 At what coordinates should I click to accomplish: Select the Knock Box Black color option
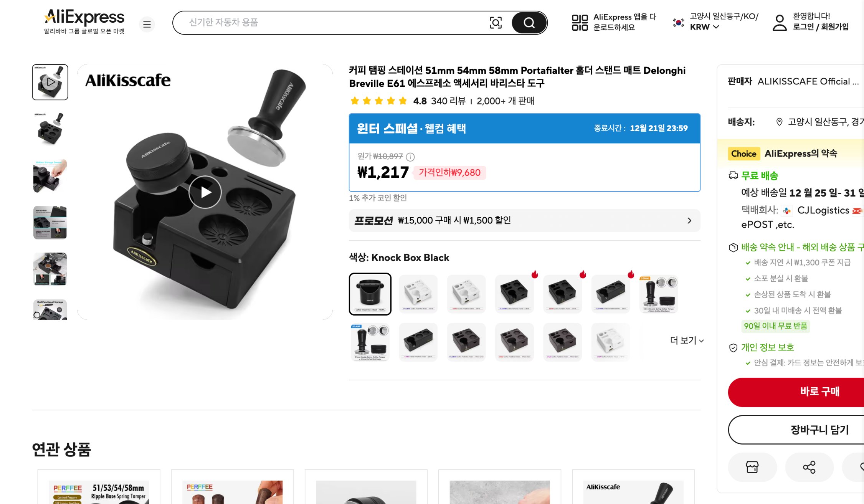tap(370, 294)
